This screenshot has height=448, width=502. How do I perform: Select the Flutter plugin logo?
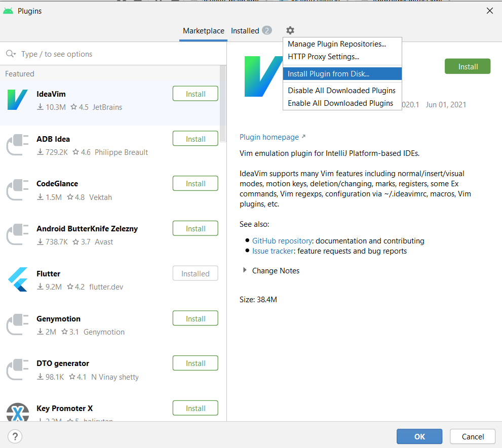[18, 279]
